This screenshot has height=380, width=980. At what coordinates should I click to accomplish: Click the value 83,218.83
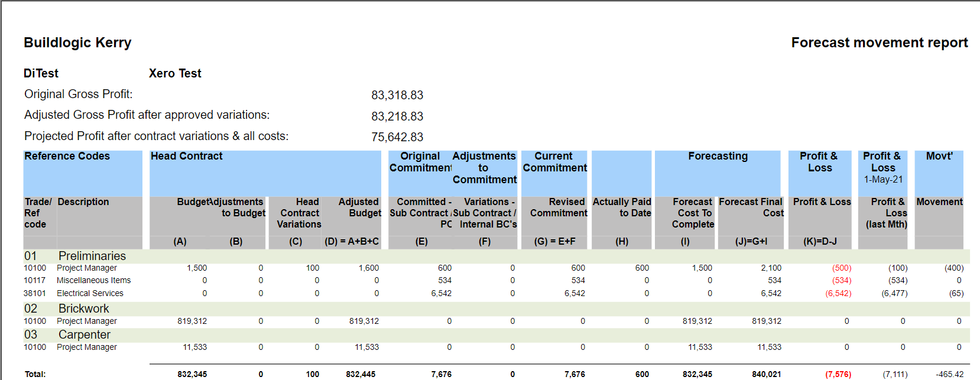[x=397, y=116]
